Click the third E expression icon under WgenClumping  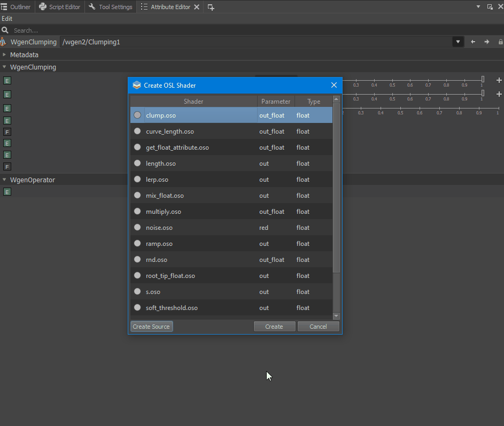tap(7, 109)
